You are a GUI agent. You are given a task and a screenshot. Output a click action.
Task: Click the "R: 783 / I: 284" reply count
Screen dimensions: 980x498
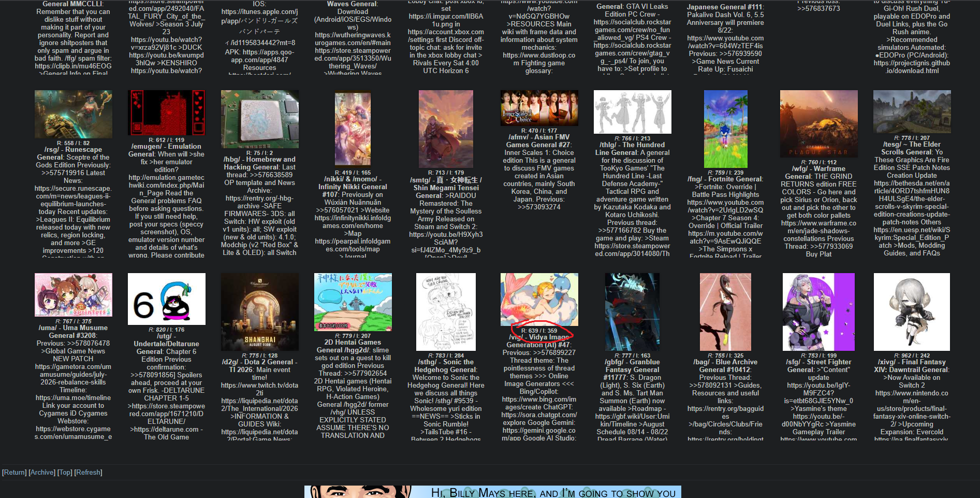click(x=446, y=355)
